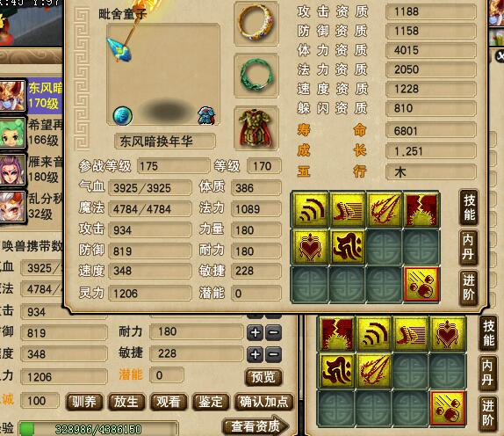Click the 查看资质 arrow button
Viewport: 504px width, 436px height.
(256, 426)
